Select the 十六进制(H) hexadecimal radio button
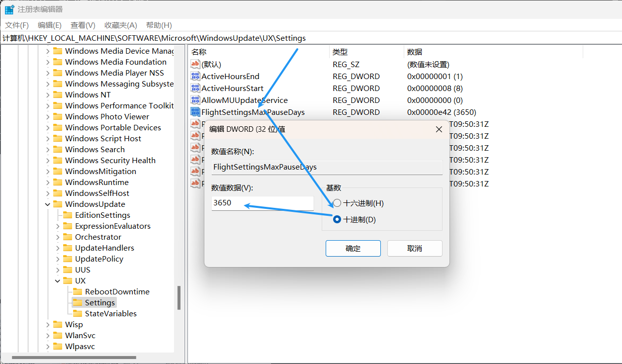Image resolution: width=622 pixels, height=364 pixels. tap(338, 203)
